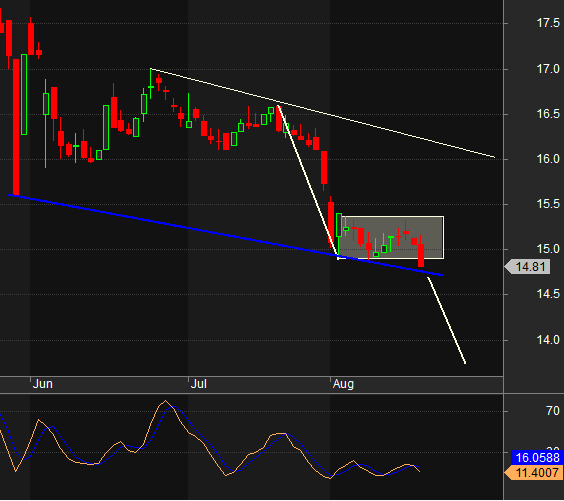Viewport: 564px width, 501px height.
Task: Click the 17.5 price axis label
Action: [x=548, y=23]
